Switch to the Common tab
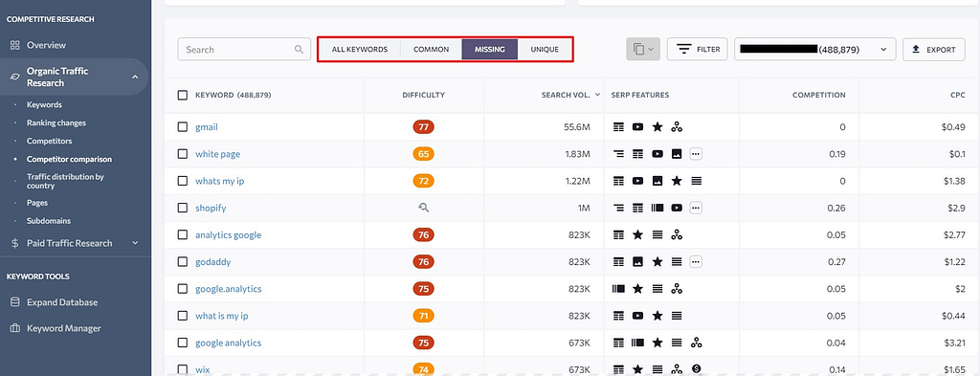 coord(432,50)
